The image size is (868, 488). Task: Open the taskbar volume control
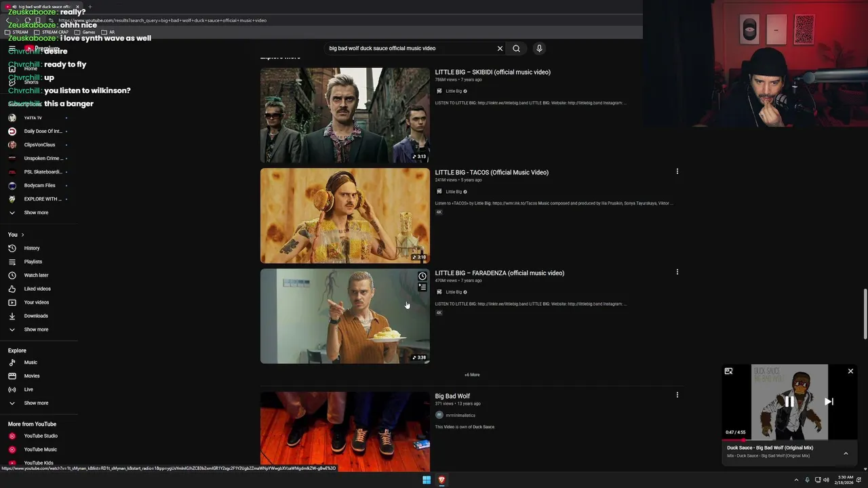pos(826,480)
